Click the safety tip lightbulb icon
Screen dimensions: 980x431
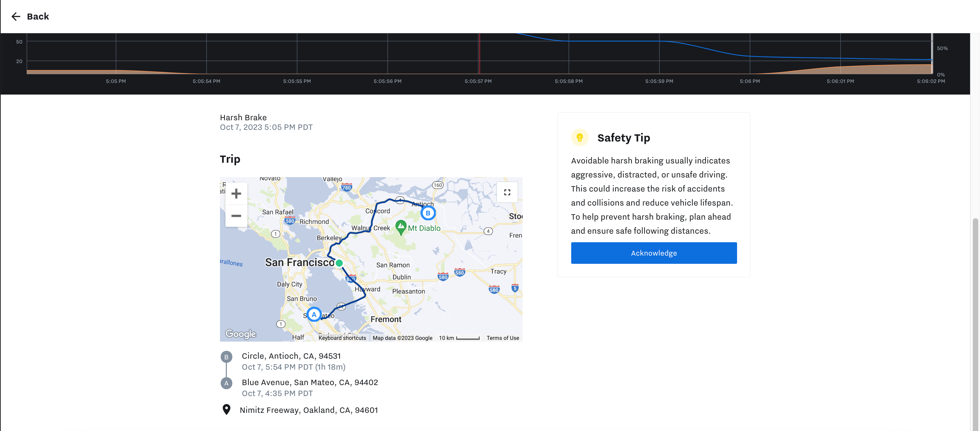pyautogui.click(x=579, y=138)
